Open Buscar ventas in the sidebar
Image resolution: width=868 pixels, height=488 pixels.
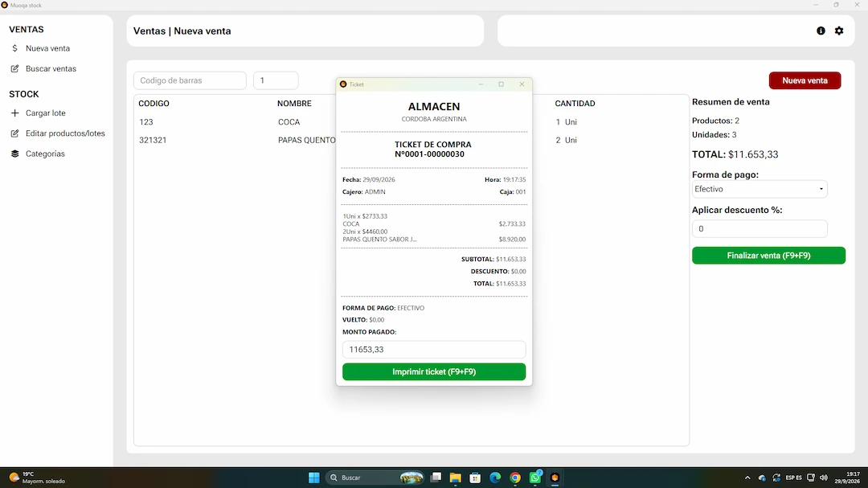coord(51,68)
